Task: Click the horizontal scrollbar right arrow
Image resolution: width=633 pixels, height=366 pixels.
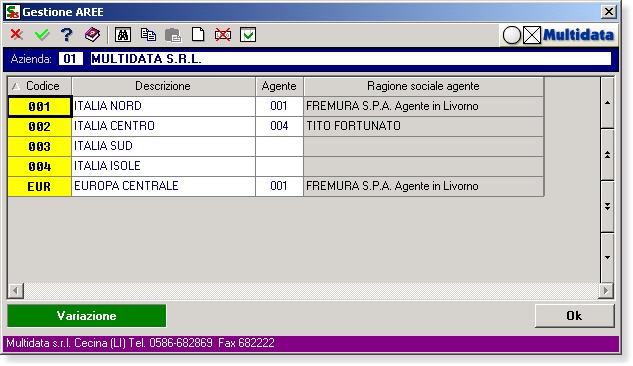Action: pyautogui.click(x=606, y=290)
